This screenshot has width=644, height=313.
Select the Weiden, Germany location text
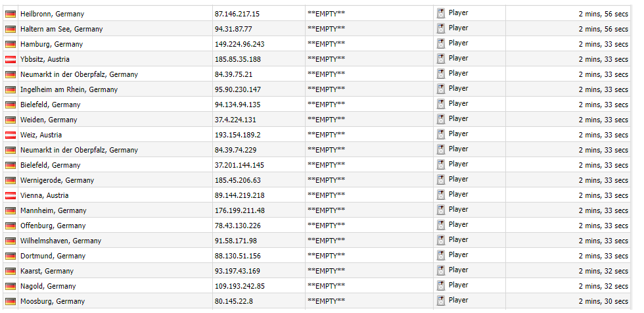[x=49, y=120]
